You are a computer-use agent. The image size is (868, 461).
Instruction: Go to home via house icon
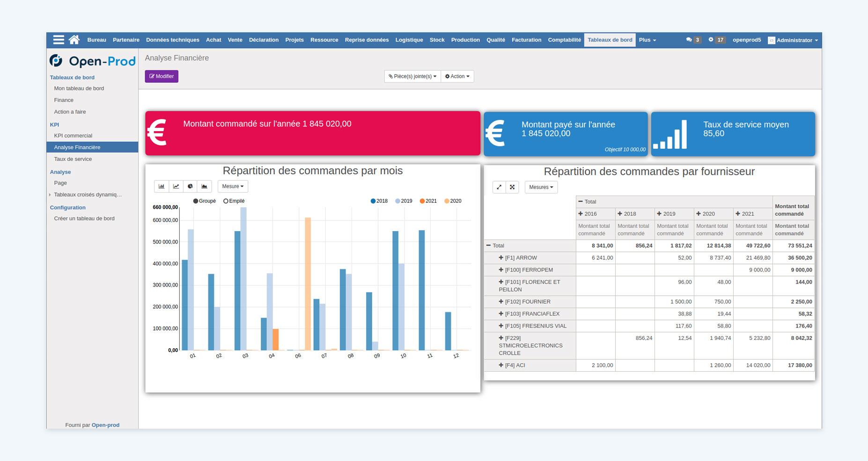coord(74,40)
